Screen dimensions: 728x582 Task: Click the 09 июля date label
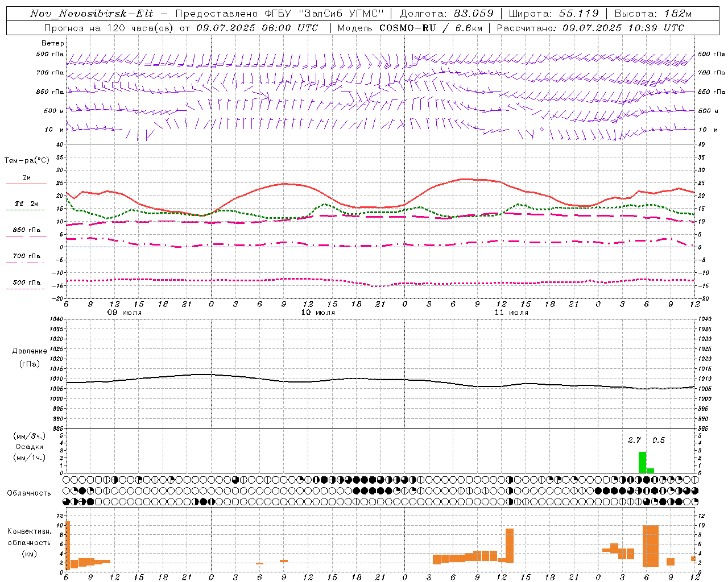pos(125,313)
